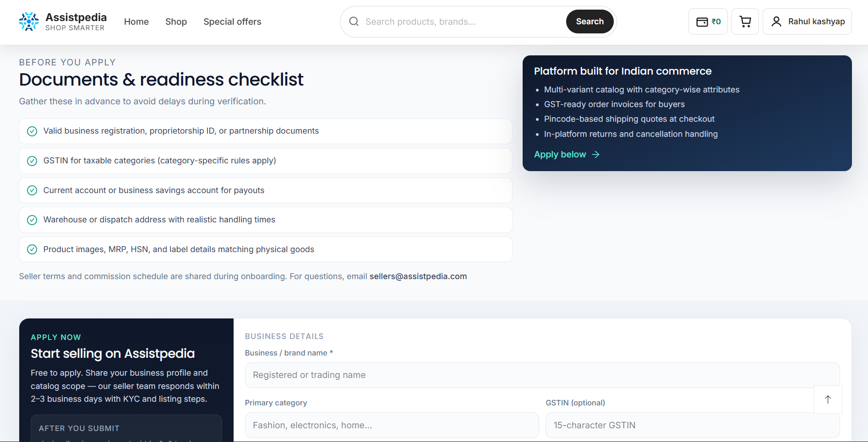Click the 'Primary category' field label

point(276,403)
